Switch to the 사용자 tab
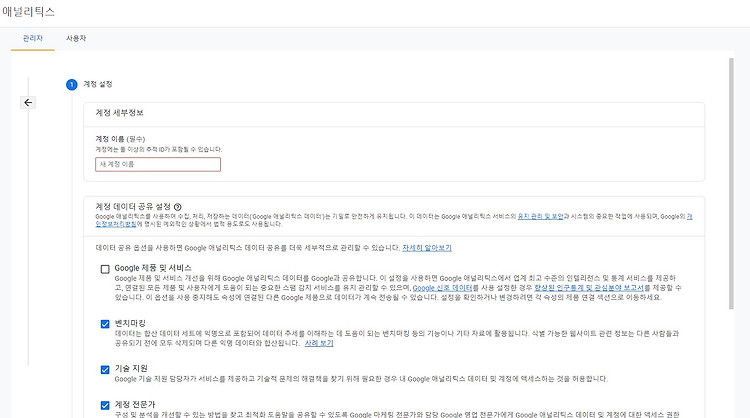 76,38
